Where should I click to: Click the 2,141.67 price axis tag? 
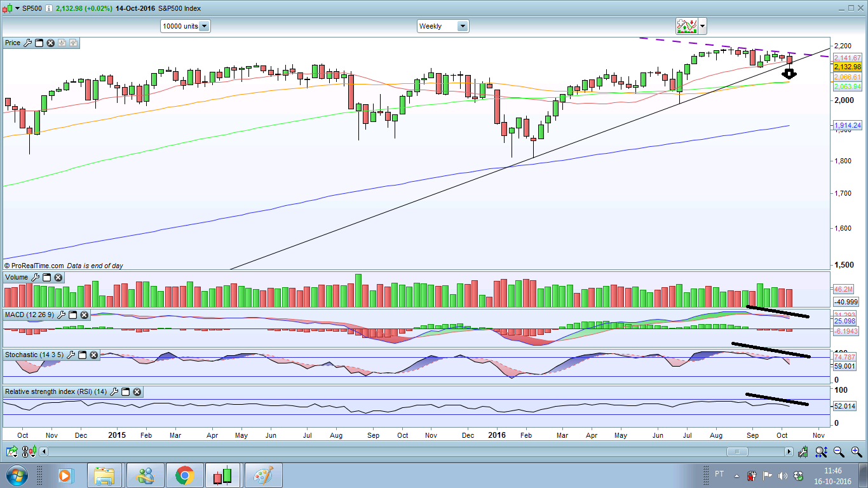click(847, 58)
